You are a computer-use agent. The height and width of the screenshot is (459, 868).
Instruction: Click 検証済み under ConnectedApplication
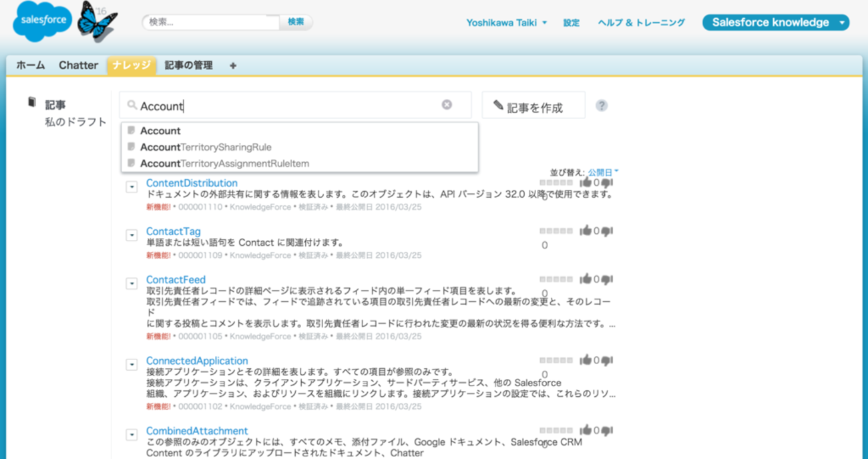pyautogui.click(x=313, y=406)
